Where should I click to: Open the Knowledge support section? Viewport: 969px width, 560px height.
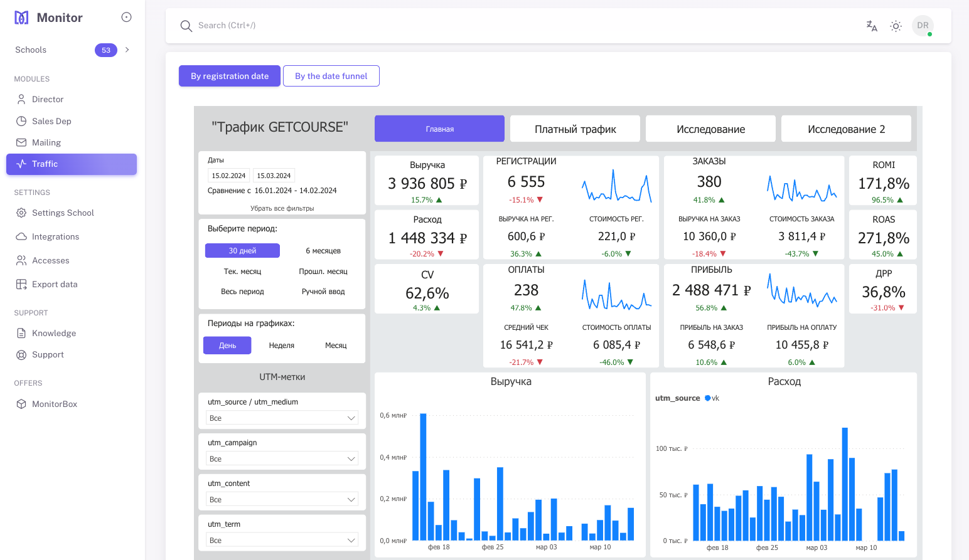coord(53,333)
